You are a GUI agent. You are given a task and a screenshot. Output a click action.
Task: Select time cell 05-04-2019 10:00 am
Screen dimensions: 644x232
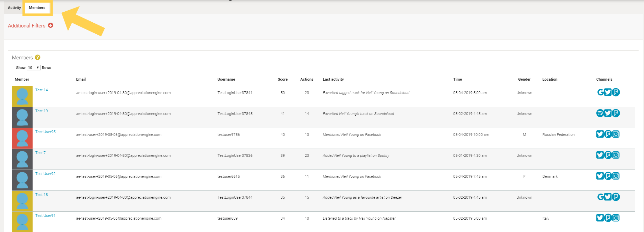(471, 135)
